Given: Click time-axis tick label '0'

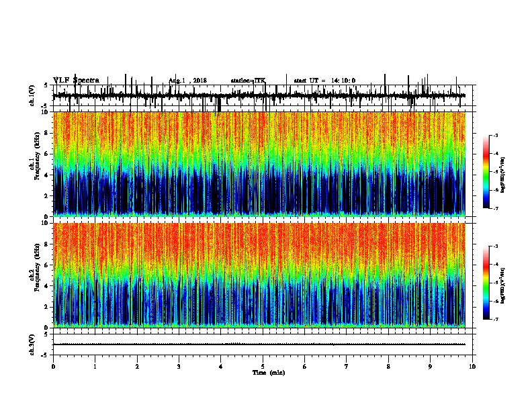Looking at the screenshot, I should [53, 367].
